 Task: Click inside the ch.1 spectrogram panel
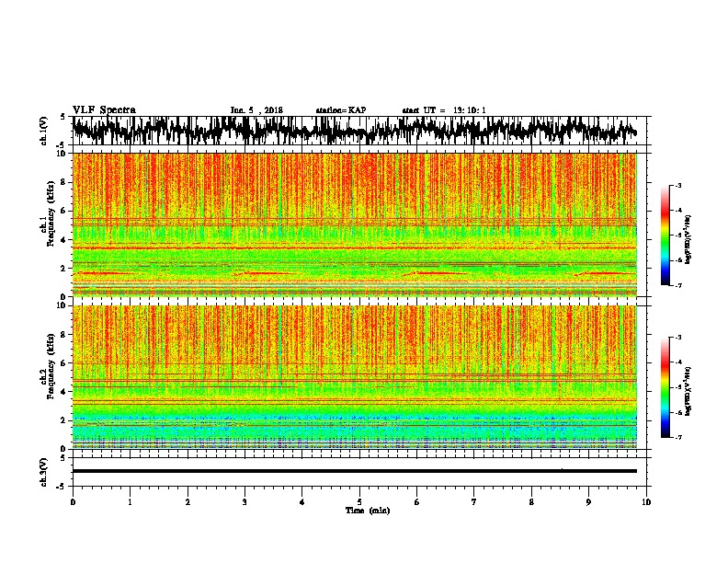click(355, 224)
